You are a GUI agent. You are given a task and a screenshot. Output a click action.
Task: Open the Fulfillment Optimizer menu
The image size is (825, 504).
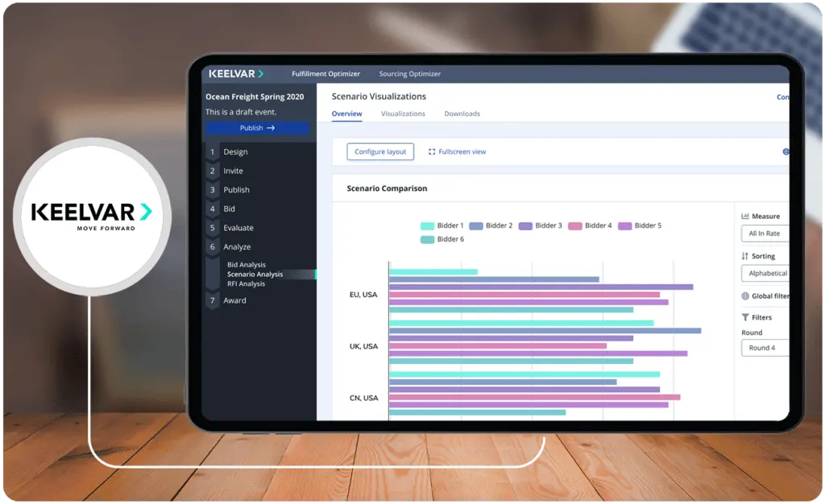click(325, 73)
